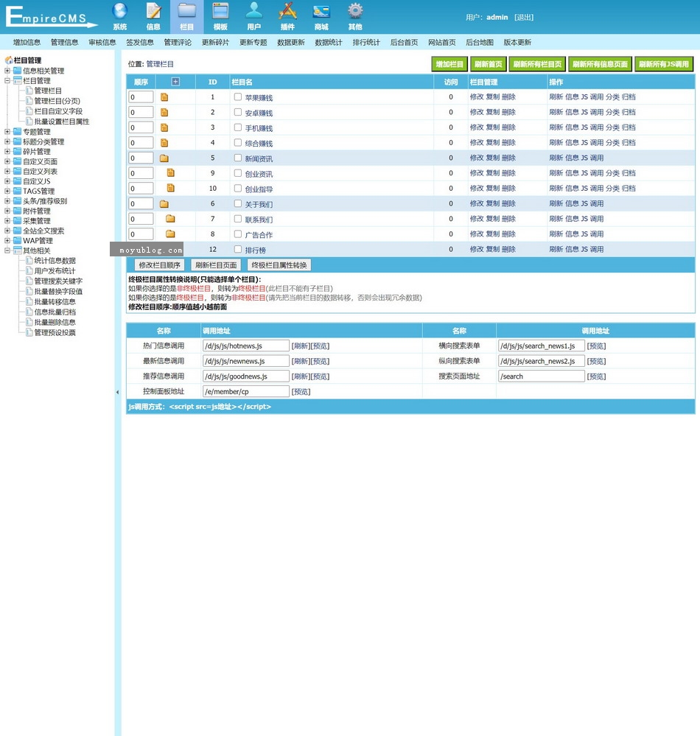The height and width of the screenshot is (736, 700).
Task: Collapse the left sidebar with arrow handle
Action: (x=117, y=392)
